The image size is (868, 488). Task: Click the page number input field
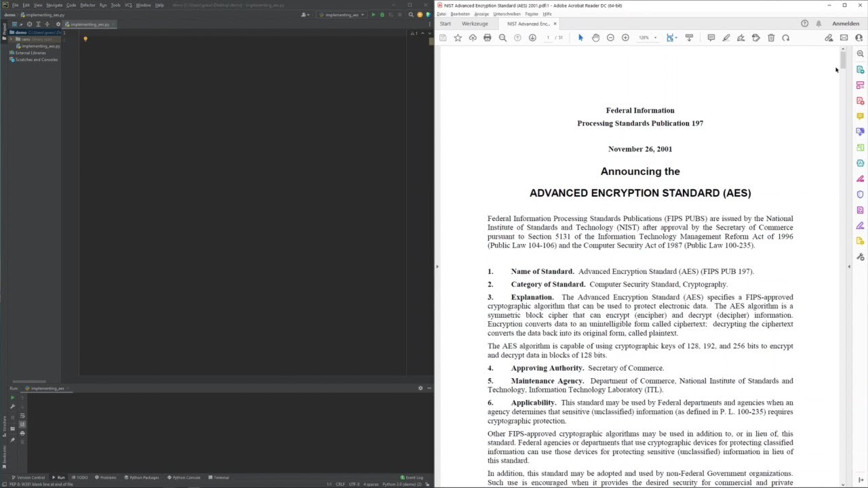(x=548, y=38)
